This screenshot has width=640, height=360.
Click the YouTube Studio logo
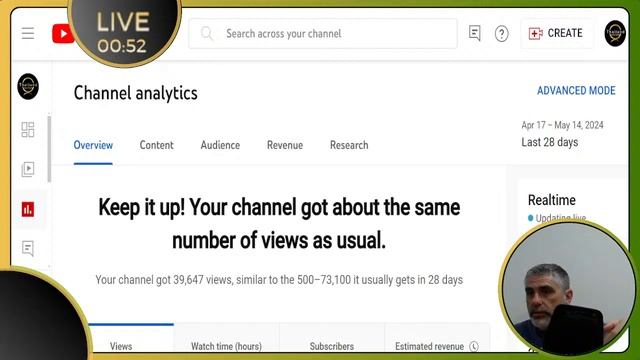(x=62, y=33)
